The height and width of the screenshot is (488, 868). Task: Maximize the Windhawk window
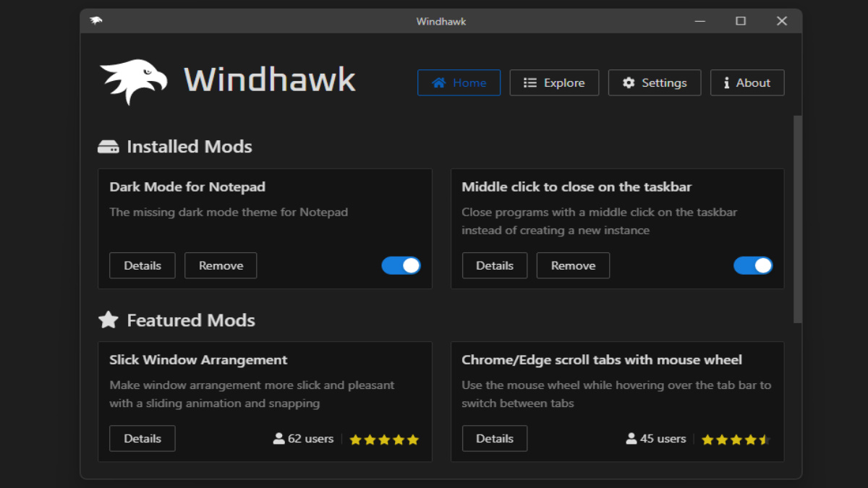pyautogui.click(x=741, y=21)
